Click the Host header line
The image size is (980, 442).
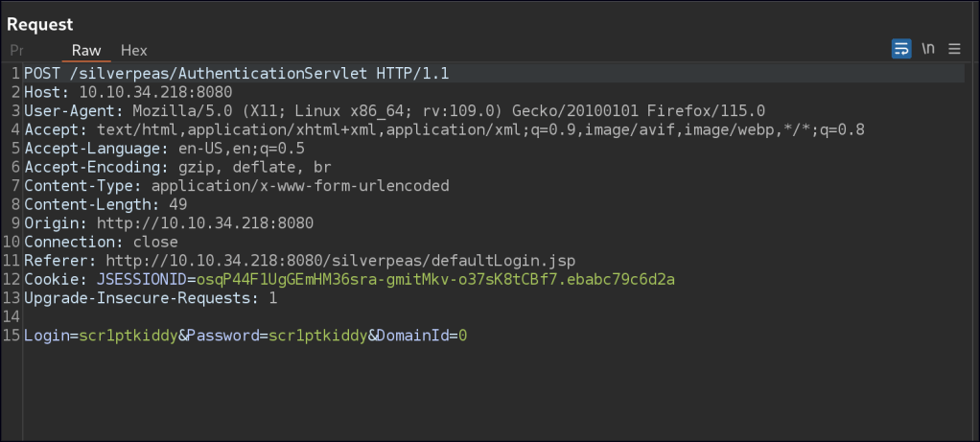[128, 92]
